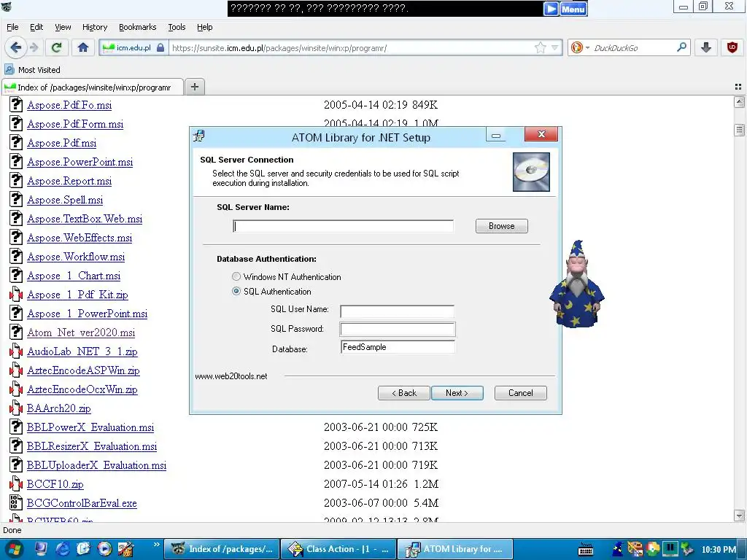Image resolution: width=747 pixels, height=560 pixels.
Task: Open the History menu
Action: tap(95, 27)
